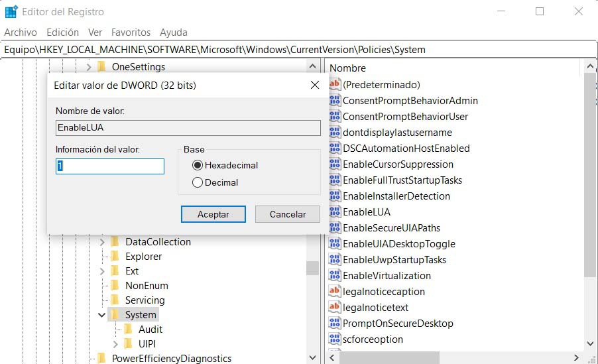Click the Registry Editor app icon in title bar
The width and height of the screenshot is (598, 364).
(x=11, y=12)
